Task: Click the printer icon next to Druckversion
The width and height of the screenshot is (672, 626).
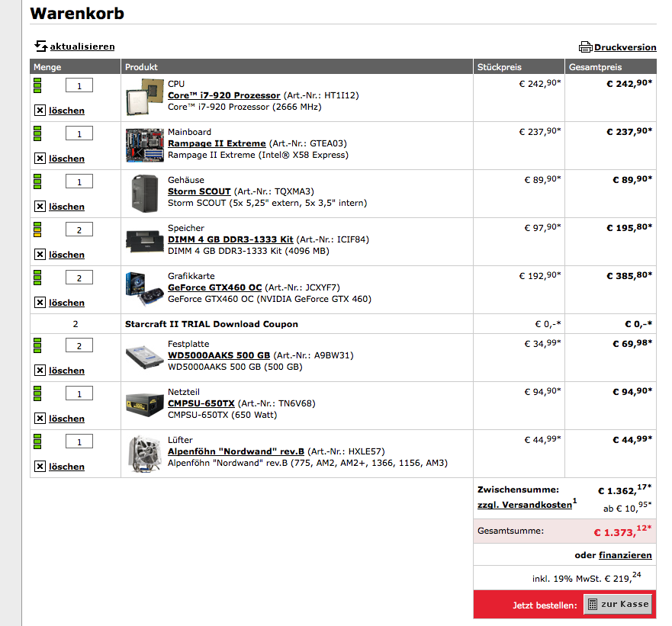Action: 586,47
